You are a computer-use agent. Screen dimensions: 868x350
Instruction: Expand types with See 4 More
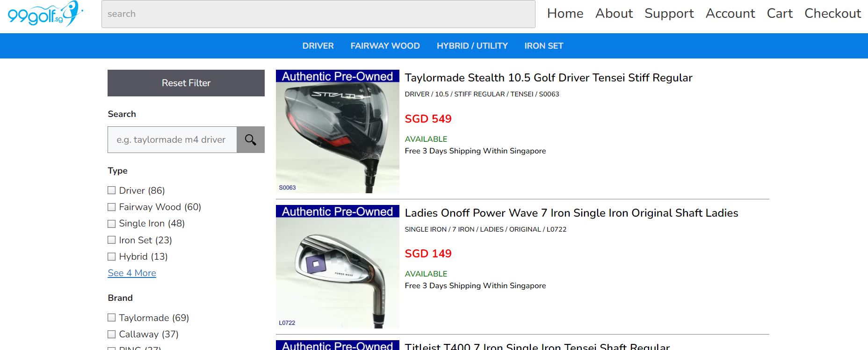click(x=132, y=273)
